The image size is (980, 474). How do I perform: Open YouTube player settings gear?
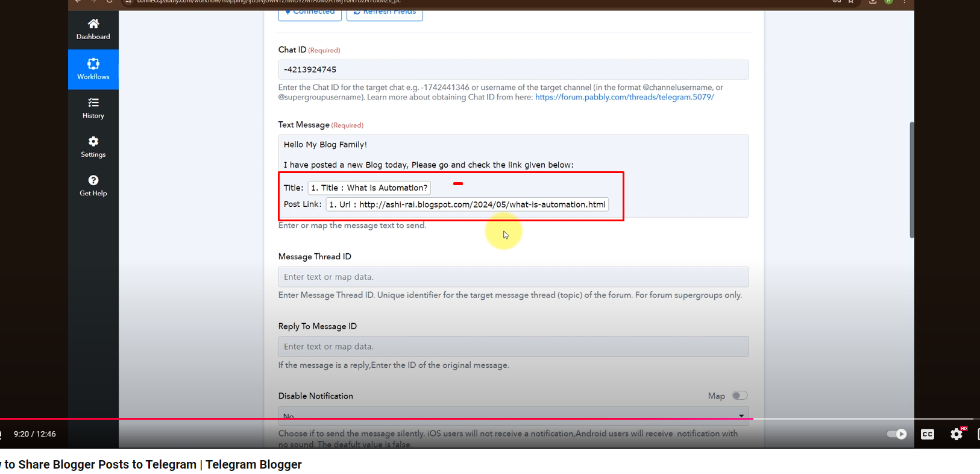pyautogui.click(x=956, y=434)
